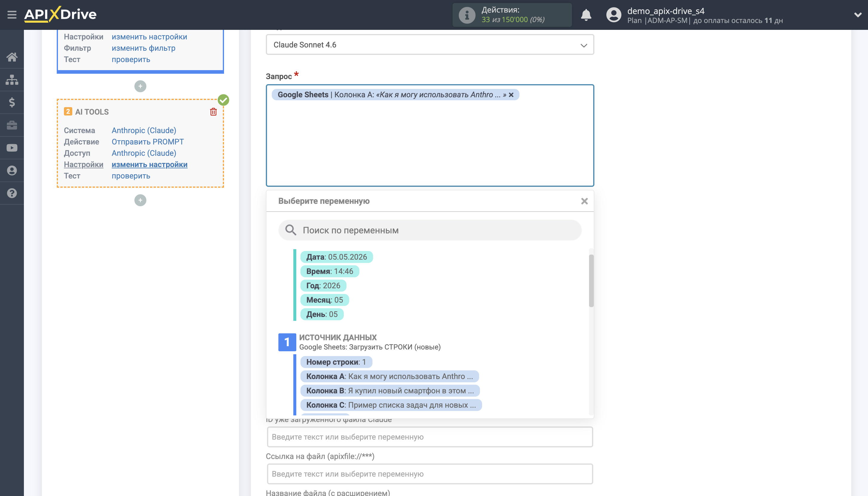Click the ApiX-Drive logo
The image size is (868, 496).
pyautogui.click(x=60, y=14)
